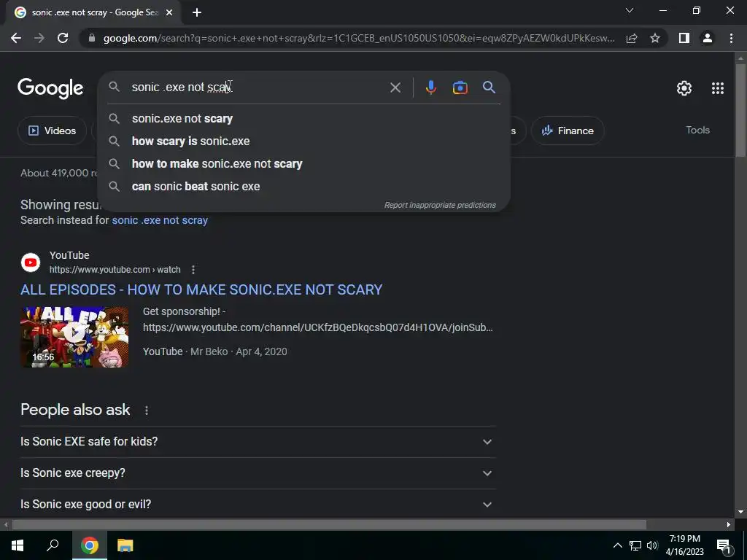The height and width of the screenshot is (560, 747).
Task: Open the YouTube result options dots
Action: click(x=193, y=270)
